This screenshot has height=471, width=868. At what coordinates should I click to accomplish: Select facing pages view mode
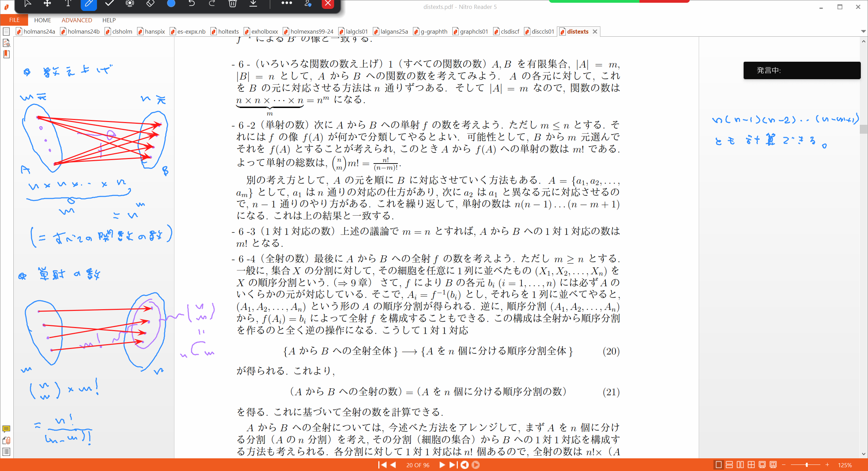740,465
